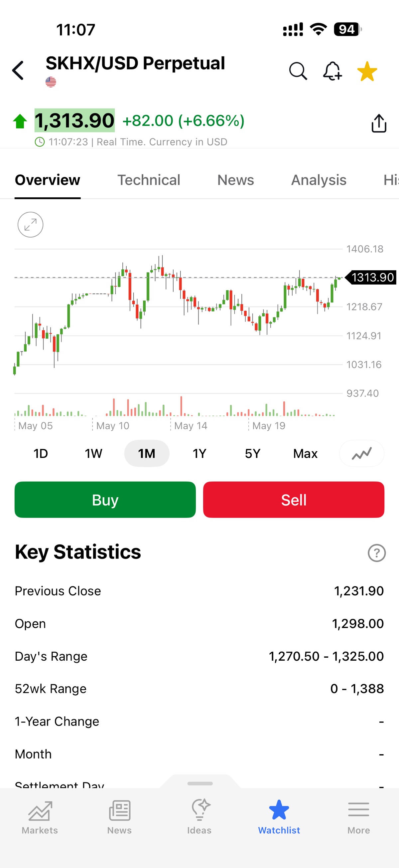Select the 1D chart range
399x868 pixels.
click(x=41, y=454)
